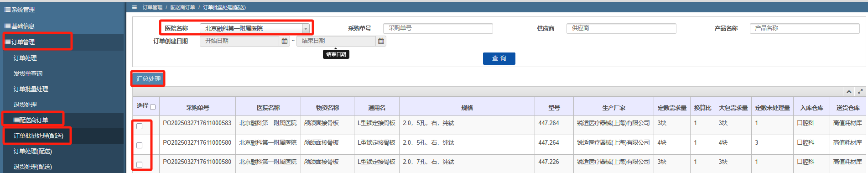
Task: Open 发货单查询 in the sidebar
Action: (x=28, y=73)
